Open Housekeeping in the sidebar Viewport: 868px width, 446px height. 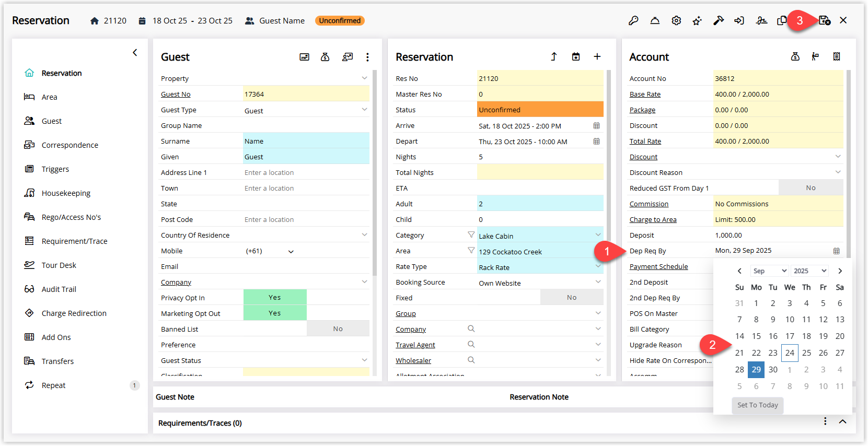[x=66, y=193]
